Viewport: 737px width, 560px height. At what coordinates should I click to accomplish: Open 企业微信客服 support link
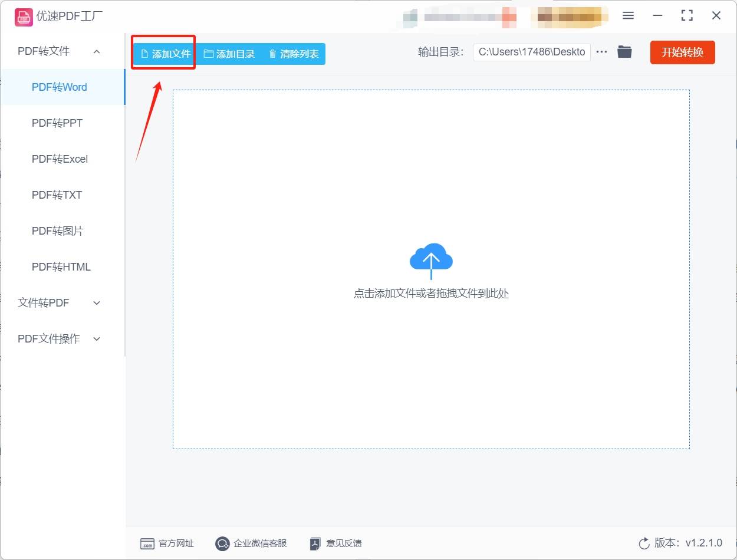tap(251, 543)
